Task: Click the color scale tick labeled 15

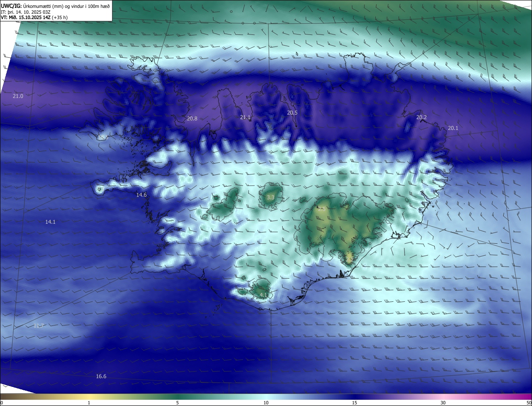Action: 355,403
